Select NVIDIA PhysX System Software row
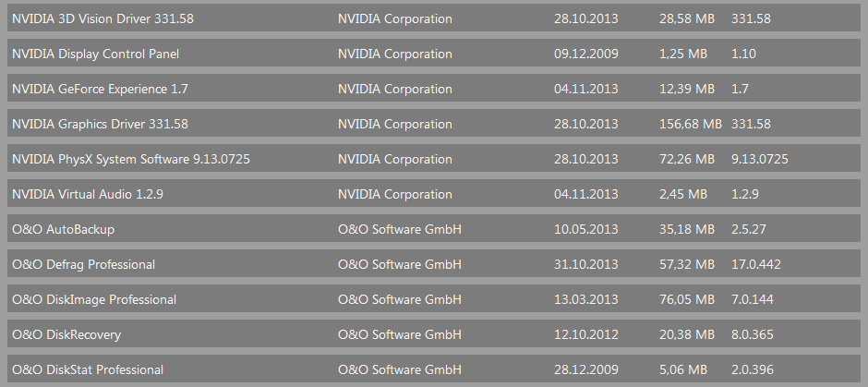 coord(130,159)
